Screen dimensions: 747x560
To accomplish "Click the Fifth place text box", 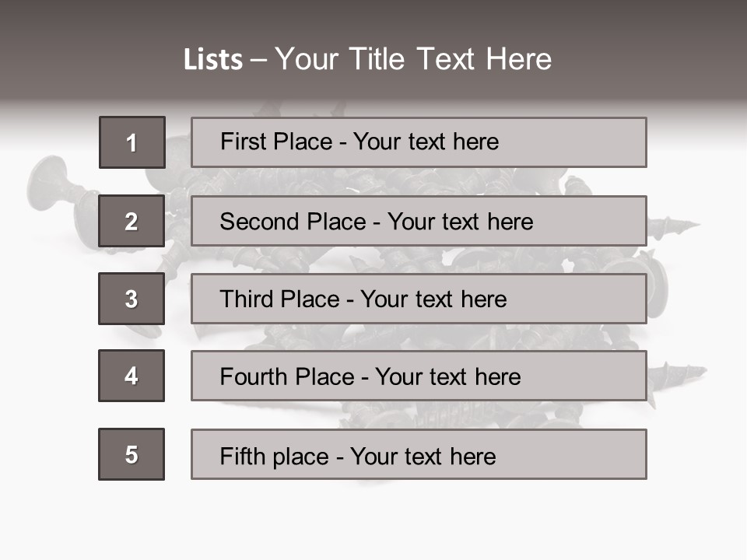I will (419, 454).
